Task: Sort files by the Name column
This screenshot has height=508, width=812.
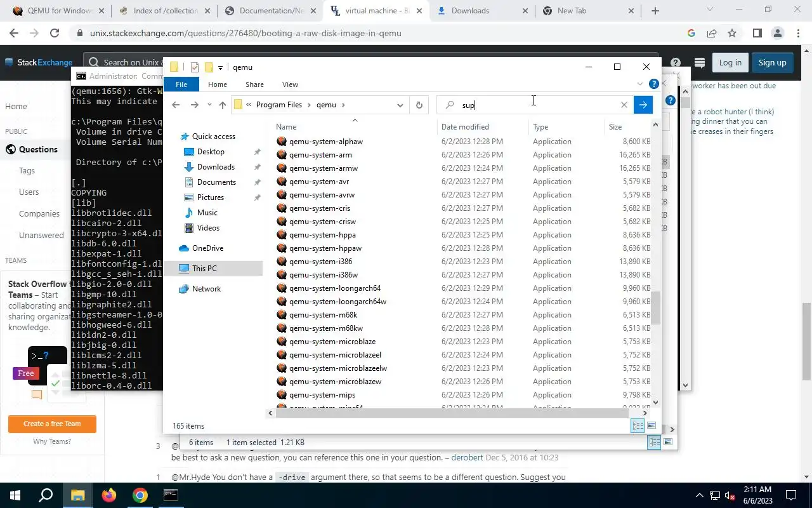Action: (x=354, y=127)
